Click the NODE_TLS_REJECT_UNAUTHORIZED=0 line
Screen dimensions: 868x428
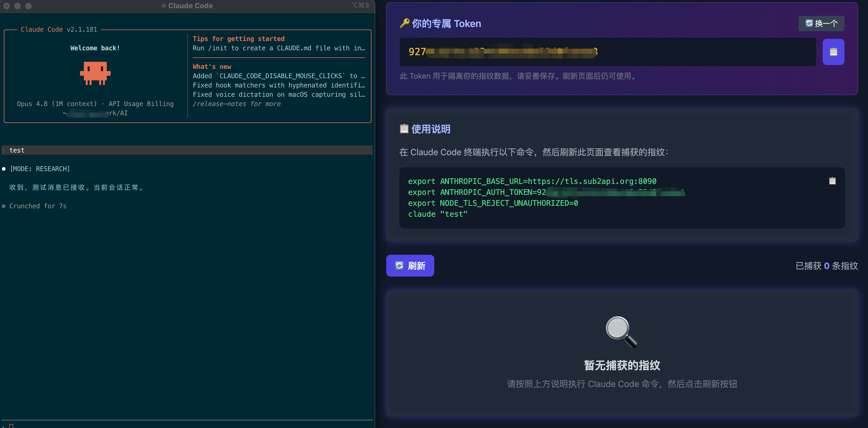pyautogui.click(x=493, y=203)
